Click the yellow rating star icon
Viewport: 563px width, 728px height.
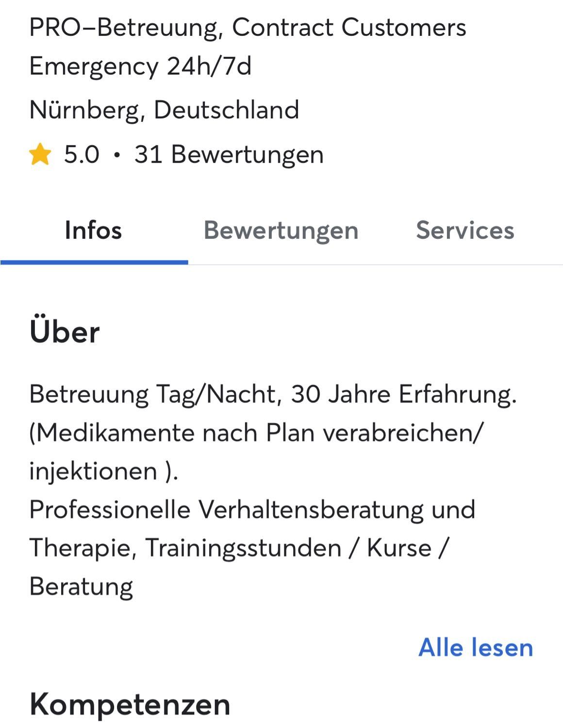pyautogui.click(x=40, y=155)
